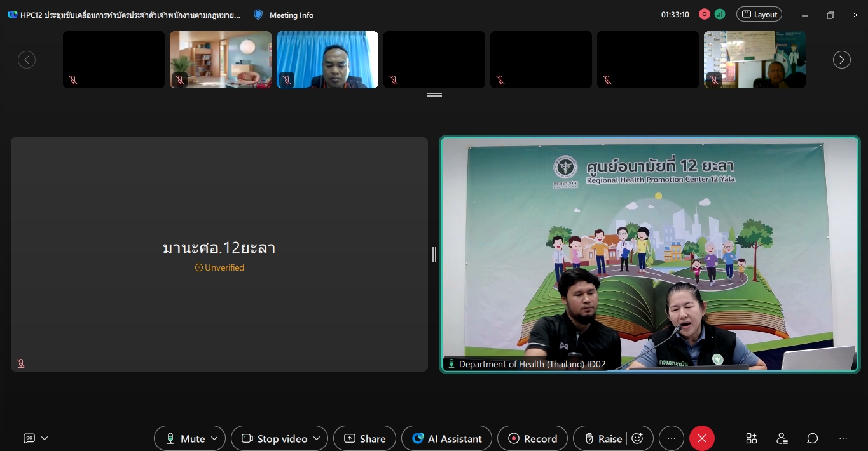Expand video options arrow beside Stop video
The width and height of the screenshot is (868, 451).
(317, 438)
